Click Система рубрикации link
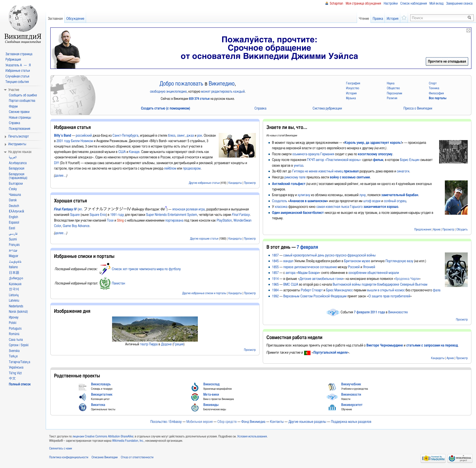Screen dimensions: 476x468 tap(327, 108)
